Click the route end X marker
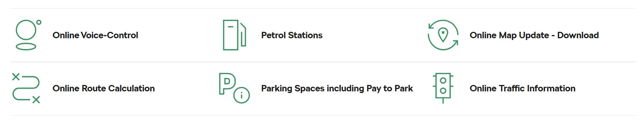This screenshot has height=134, width=644. (x=36, y=100)
